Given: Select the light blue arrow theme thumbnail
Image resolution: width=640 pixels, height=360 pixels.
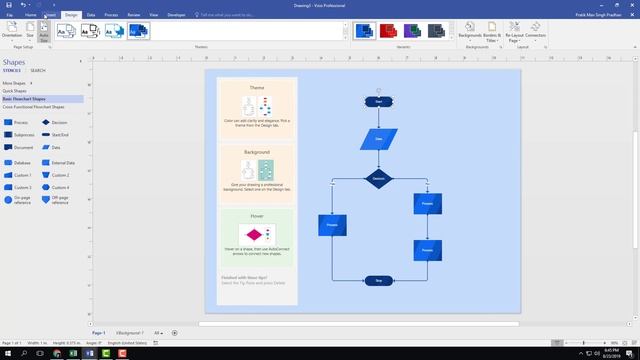Looking at the screenshot, I should (x=114, y=31).
